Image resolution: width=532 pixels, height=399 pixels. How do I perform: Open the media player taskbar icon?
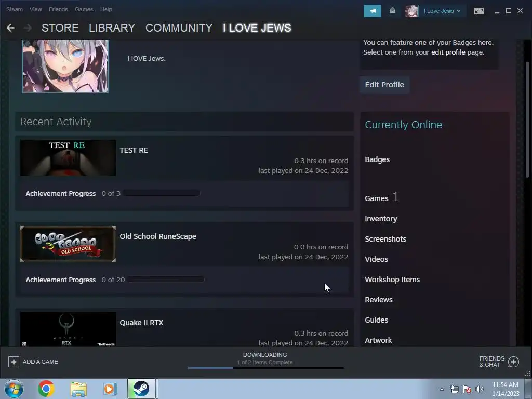(110, 389)
